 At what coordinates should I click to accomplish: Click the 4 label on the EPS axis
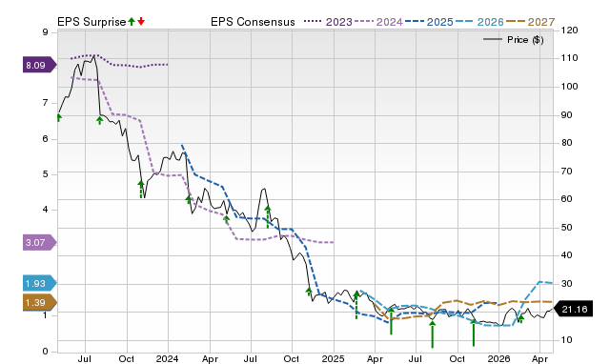tap(45, 210)
